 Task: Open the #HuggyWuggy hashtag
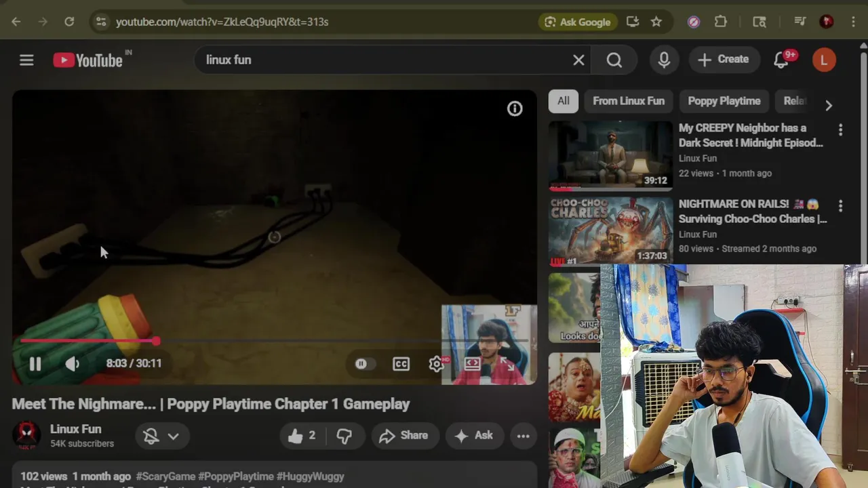pyautogui.click(x=311, y=476)
